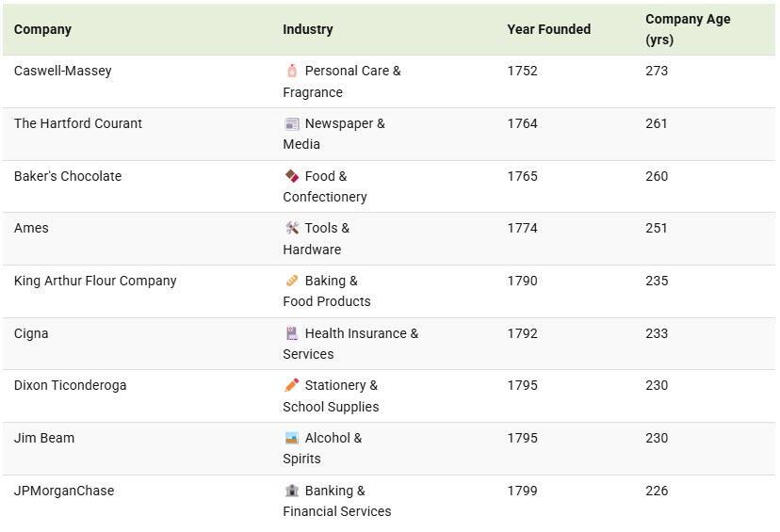The height and width of the screenshot is (532, 780).
Task: Click the tools icon beside Tools & Hardware
Action: point(292,228)
